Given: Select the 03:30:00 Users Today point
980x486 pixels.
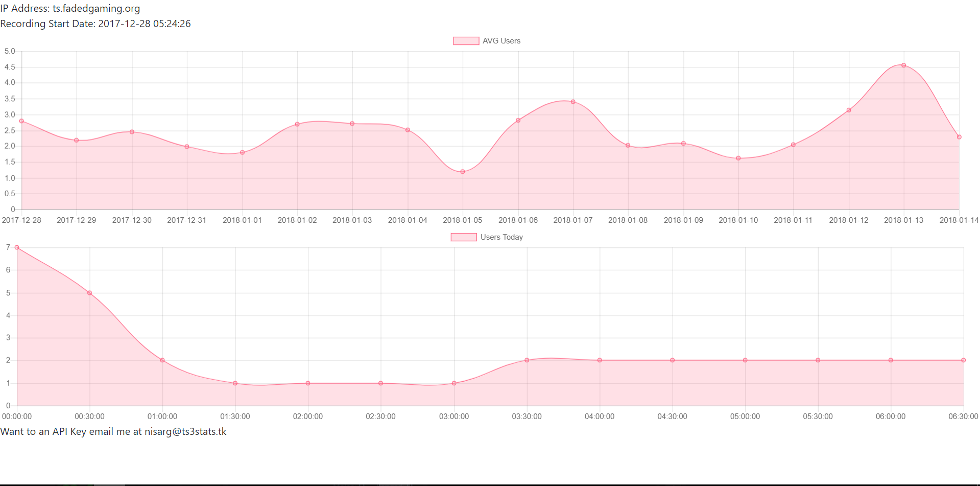Looking at the screenshot, I should (527, 360).
